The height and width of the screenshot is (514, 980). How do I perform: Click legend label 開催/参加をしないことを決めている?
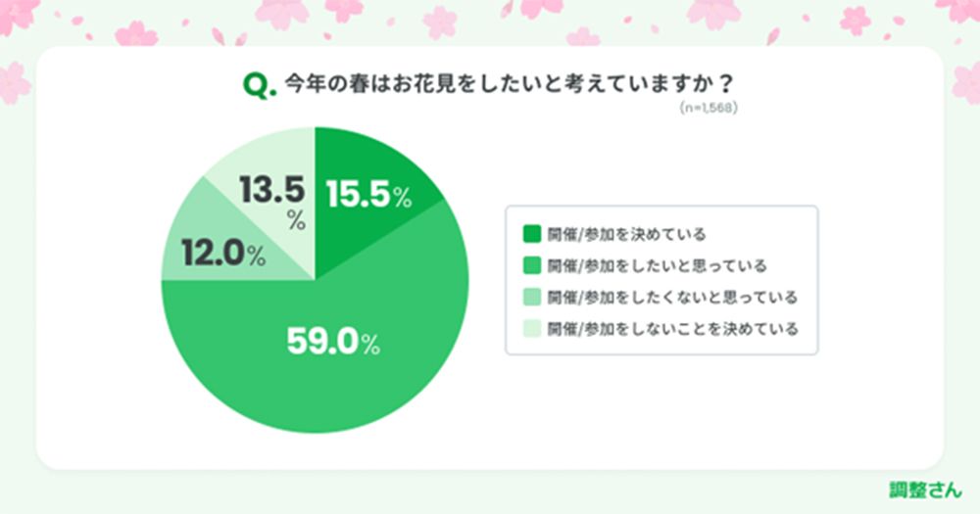click(x=673, y=328)
